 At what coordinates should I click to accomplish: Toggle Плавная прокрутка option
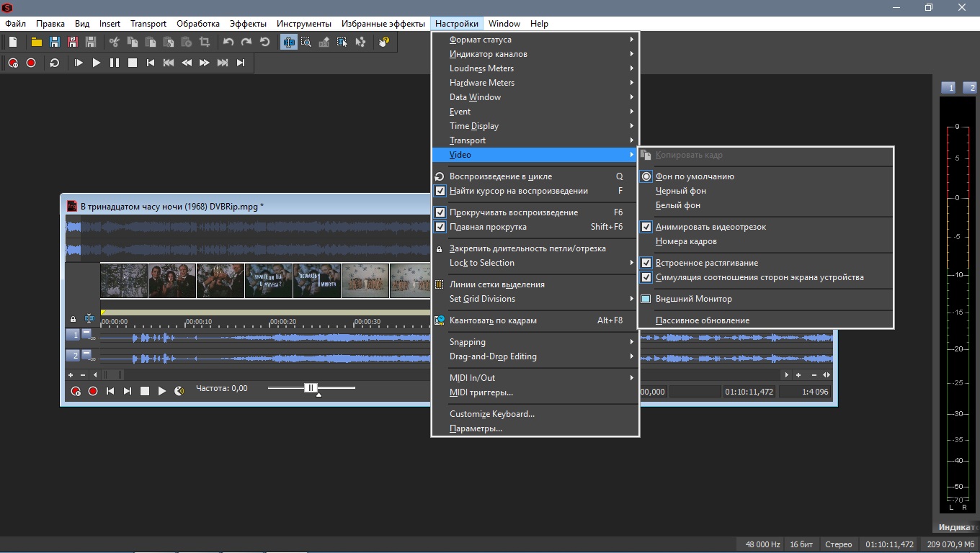tap(488, 227)
